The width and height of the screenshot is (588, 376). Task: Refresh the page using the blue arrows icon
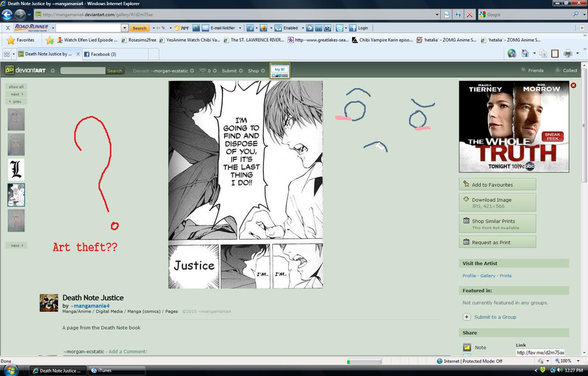coord(458,14)
